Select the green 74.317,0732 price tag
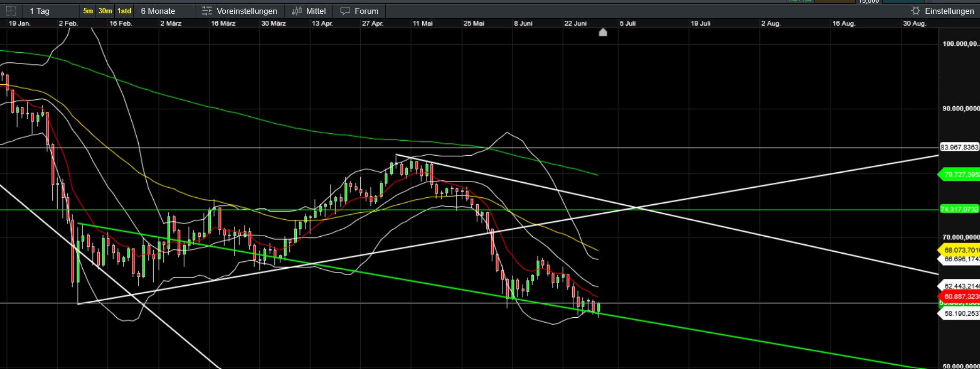 tap(959, 209)
